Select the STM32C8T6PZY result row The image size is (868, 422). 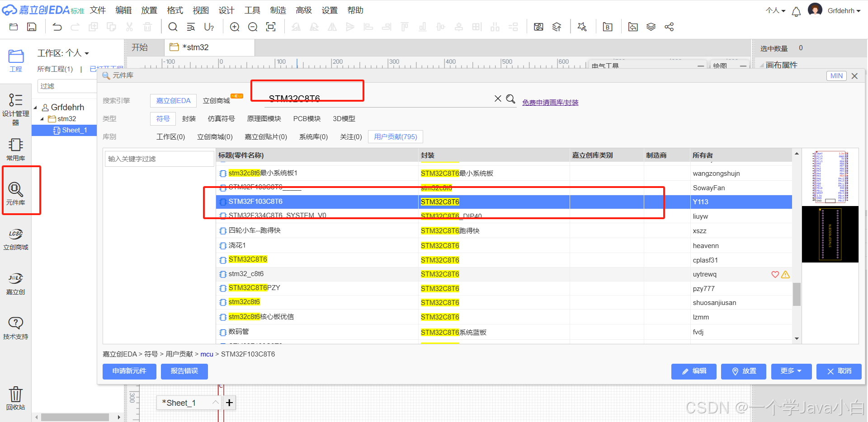[504, 288]
